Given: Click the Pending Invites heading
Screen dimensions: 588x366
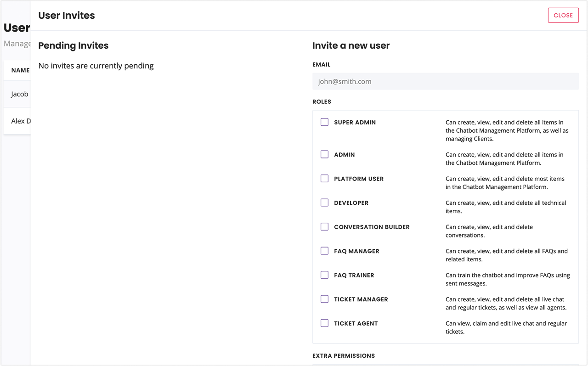Looking at the screenshot, I should 73,45.
